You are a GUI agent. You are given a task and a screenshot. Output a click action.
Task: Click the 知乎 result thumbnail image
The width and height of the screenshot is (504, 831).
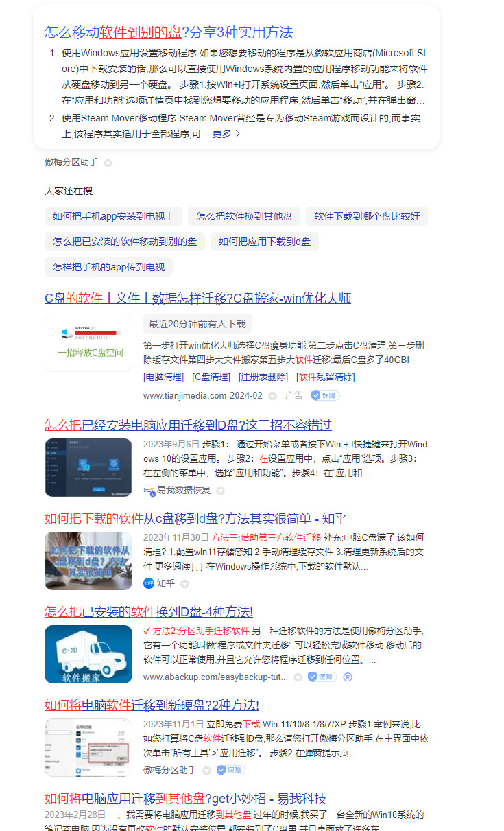[x=88, y=561]
